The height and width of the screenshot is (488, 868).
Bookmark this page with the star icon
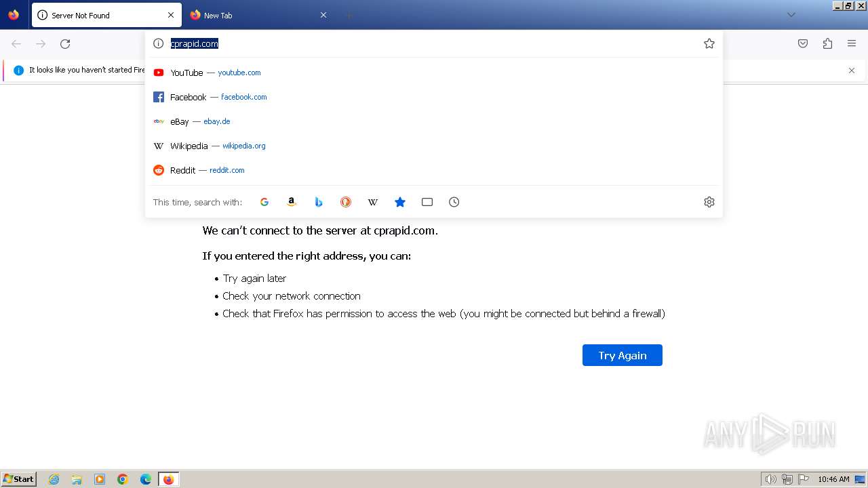709,43
